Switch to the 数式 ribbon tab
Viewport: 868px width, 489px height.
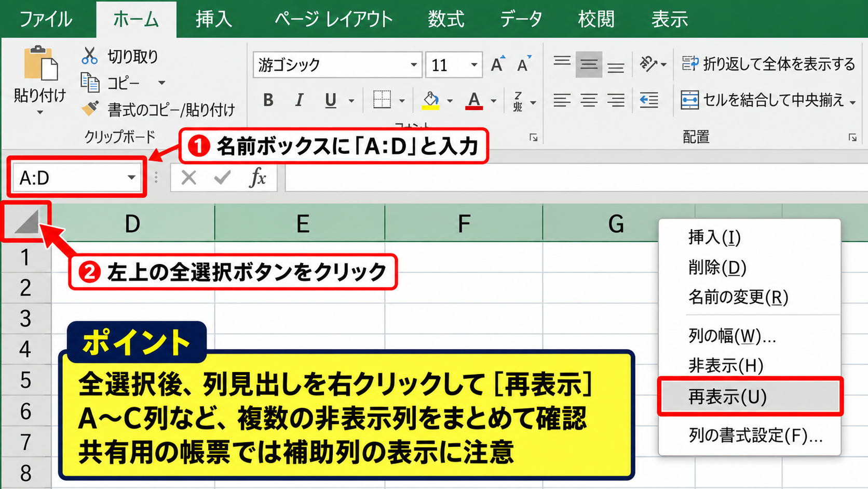coord(446,19)
